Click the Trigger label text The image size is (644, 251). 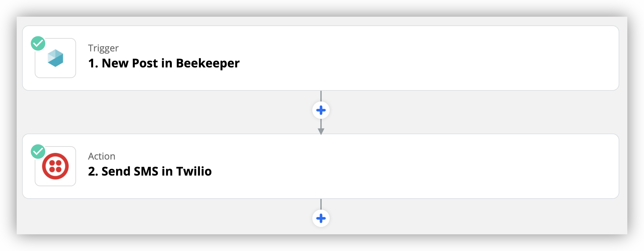point(103,48)
